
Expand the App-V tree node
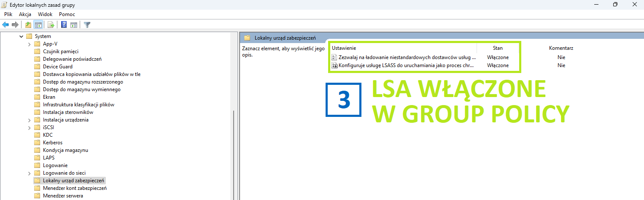[29, 44]
